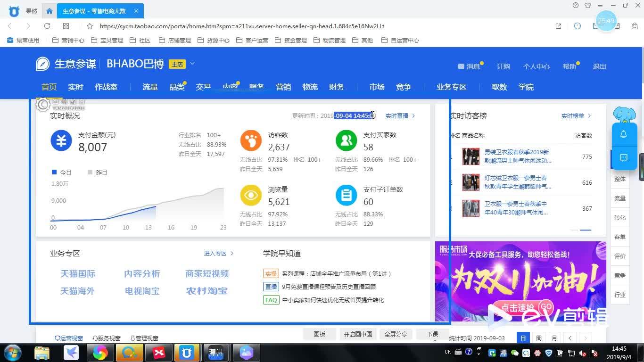Open the 流量 navigation tab
This screenshot has height=362, width=644.
pyautogui.click(x=150, y=87)
